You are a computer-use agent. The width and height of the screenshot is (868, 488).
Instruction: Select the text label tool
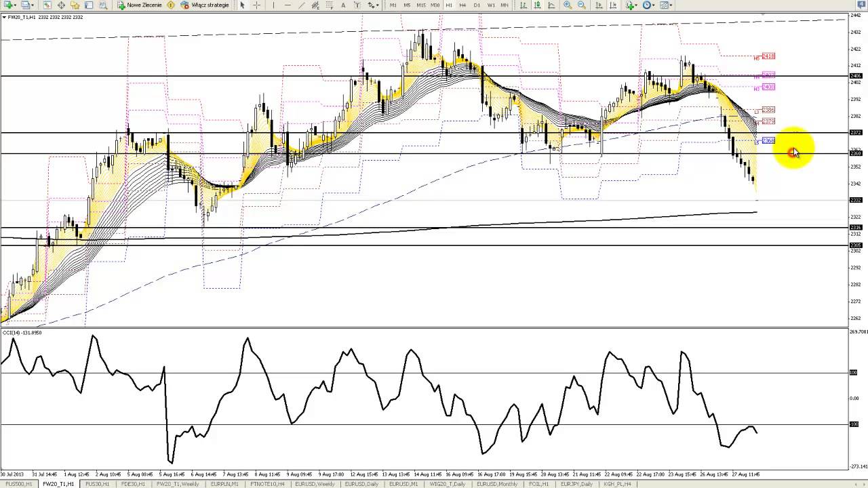pos(357,5)
